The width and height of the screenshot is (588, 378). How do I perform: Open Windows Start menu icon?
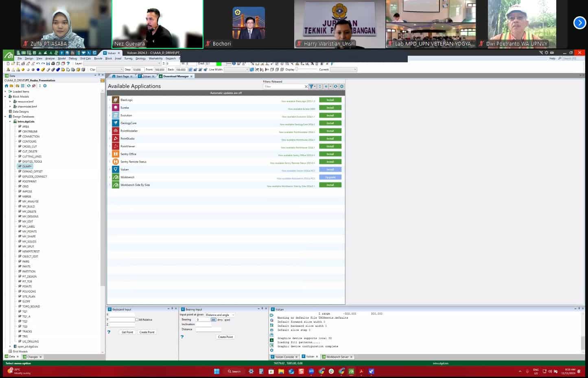tap(217, 371)
